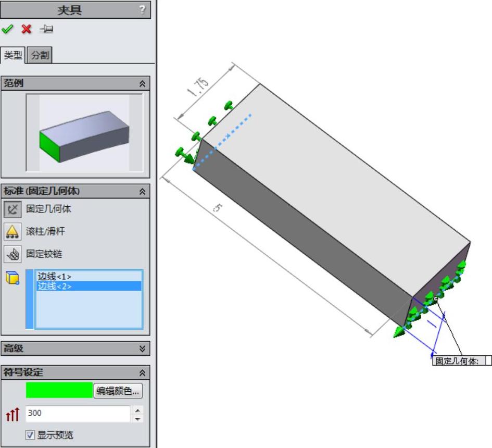Switch to the 分割 tab

click(x=40, y=55)
